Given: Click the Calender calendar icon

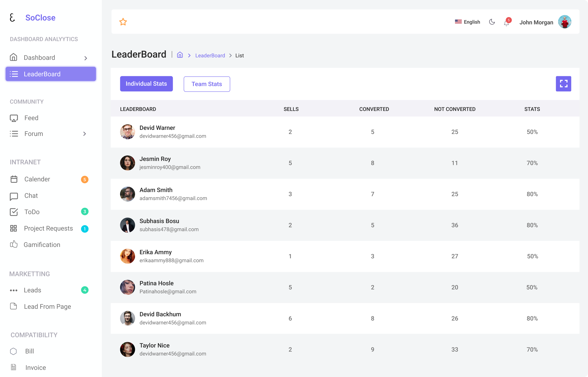Looking at the screenshot, I should coord(14,179).
